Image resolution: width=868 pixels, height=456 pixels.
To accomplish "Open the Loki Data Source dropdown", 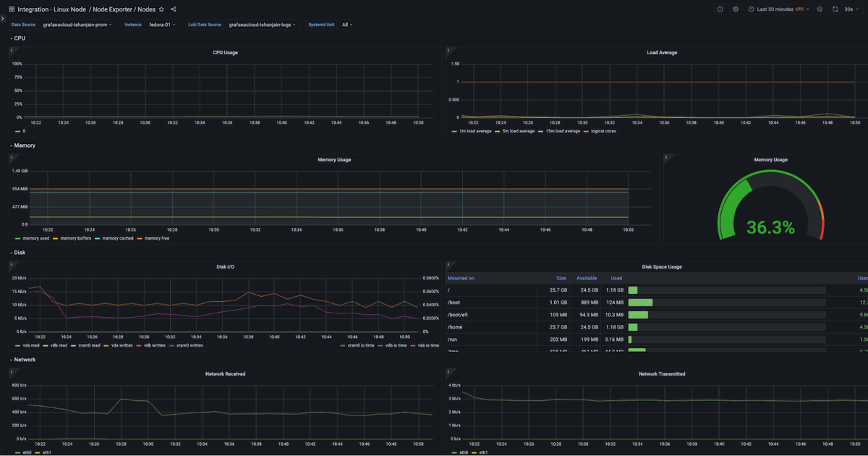I will [262, 25].
